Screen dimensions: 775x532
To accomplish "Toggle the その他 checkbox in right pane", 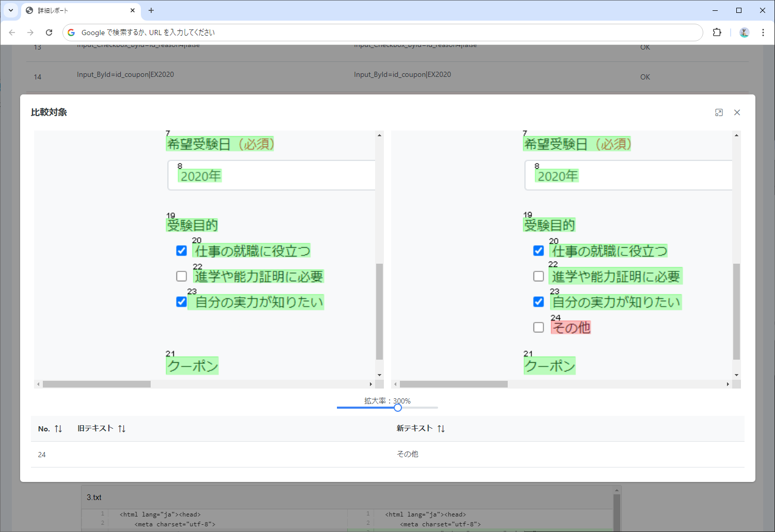I will (x=539, y=327).
